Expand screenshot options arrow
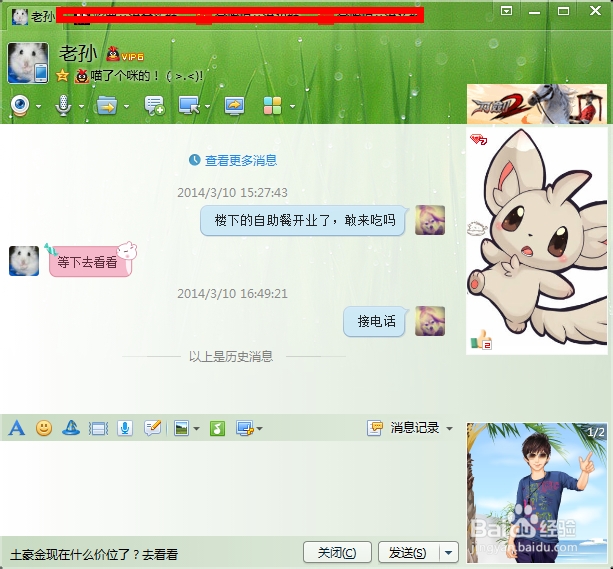 click(260, 429)
